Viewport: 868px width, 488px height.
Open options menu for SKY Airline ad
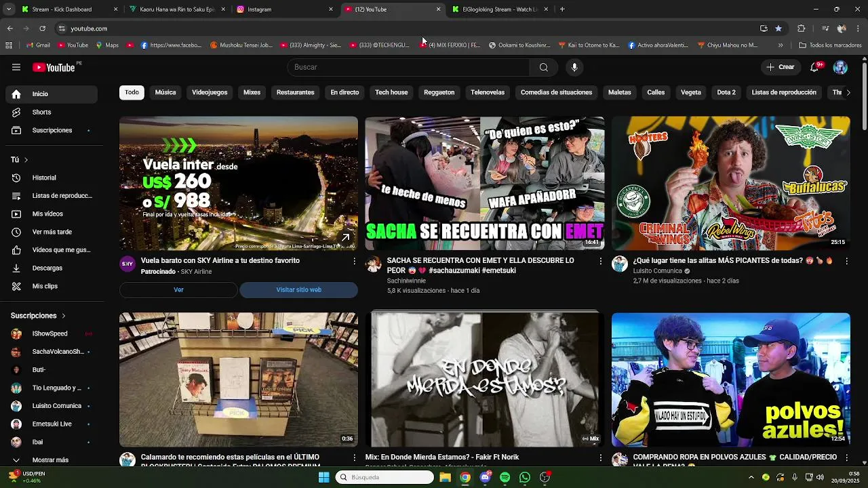354,261
